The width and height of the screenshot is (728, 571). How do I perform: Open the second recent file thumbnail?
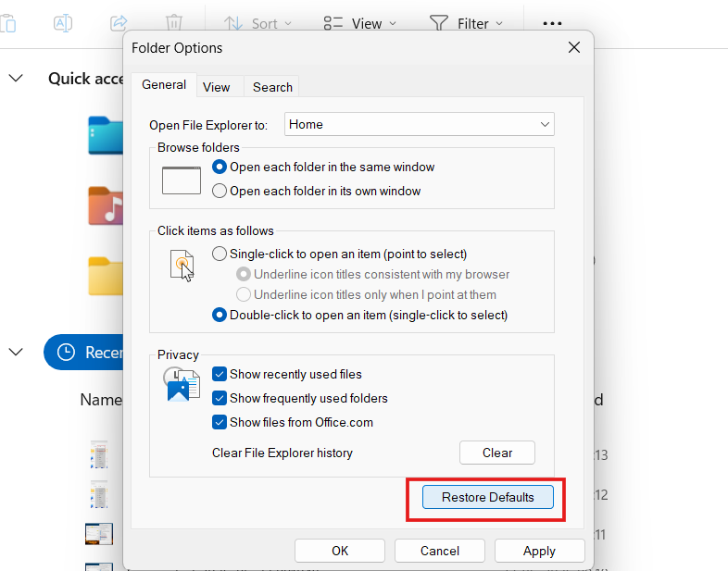tap(99, 494)
